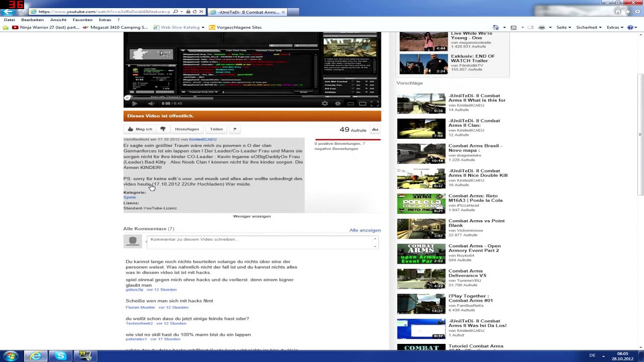The width and height of the screenshot is (644, 362).
Task: Open Ninja Warrior 27 favorite bookmark
Action: tap(46, 28)
